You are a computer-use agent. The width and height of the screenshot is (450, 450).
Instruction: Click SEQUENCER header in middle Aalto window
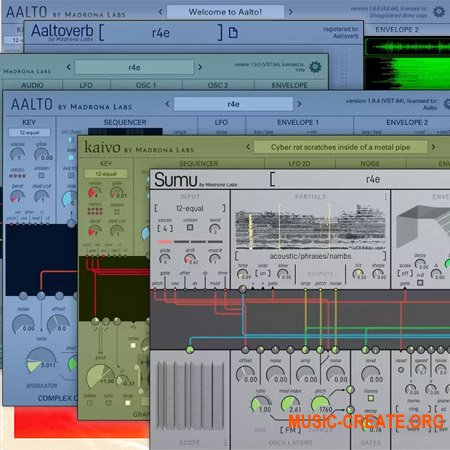click(125, 122)
